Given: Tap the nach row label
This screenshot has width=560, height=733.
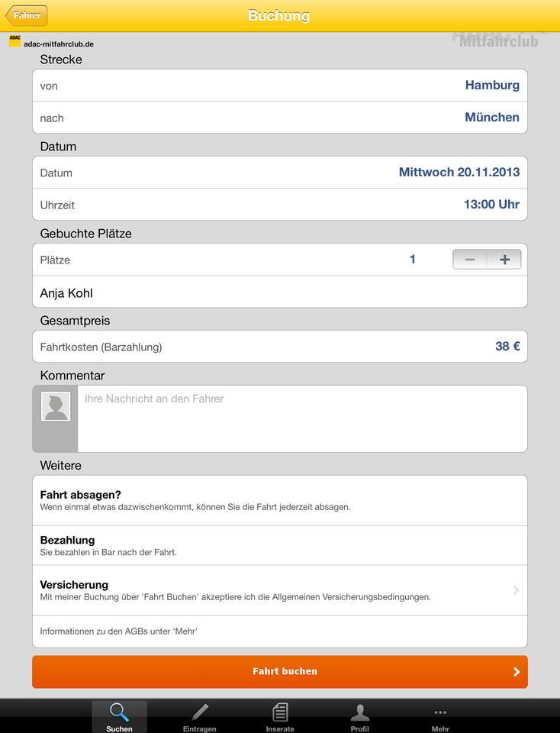Looking at the screenshot, I should [51, 118].
